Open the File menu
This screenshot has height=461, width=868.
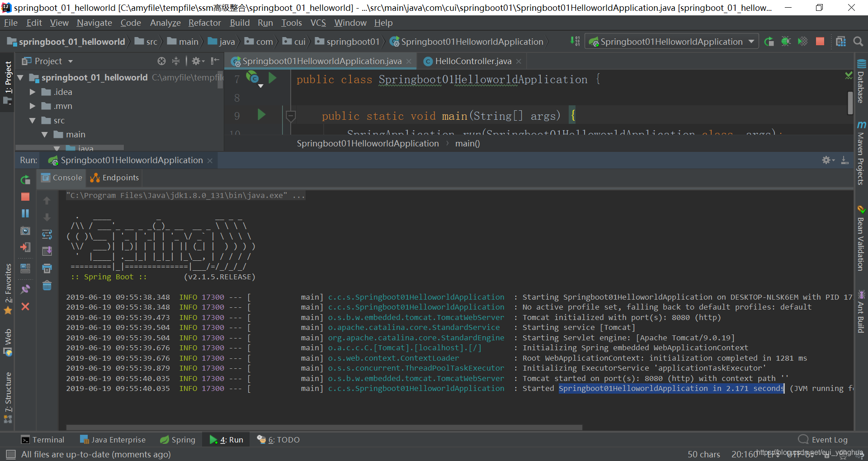[10, 23]
